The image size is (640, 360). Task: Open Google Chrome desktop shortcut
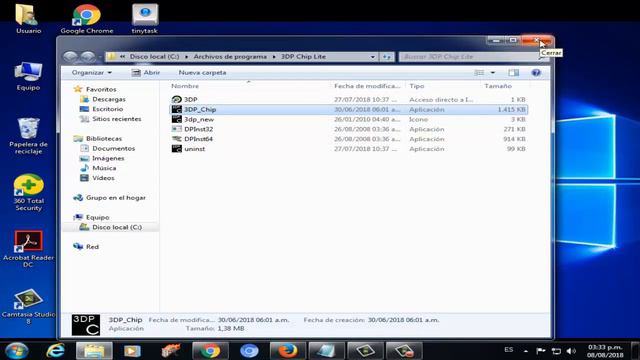point(87,18)
